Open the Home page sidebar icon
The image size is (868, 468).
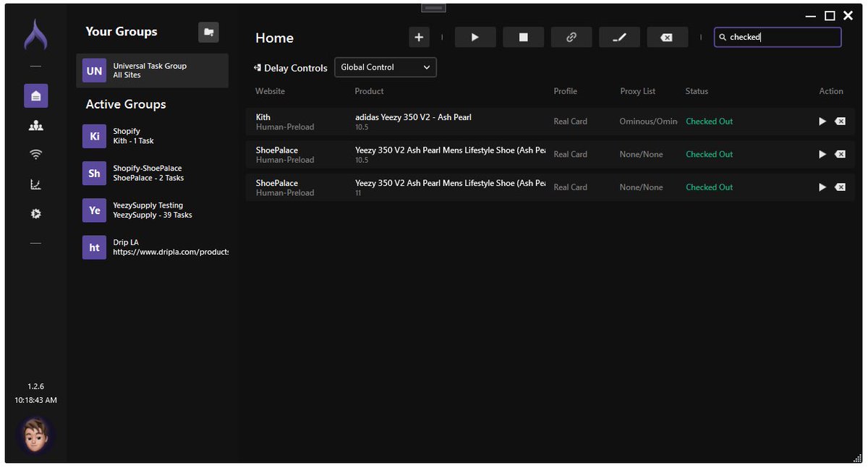click(35, 95)
